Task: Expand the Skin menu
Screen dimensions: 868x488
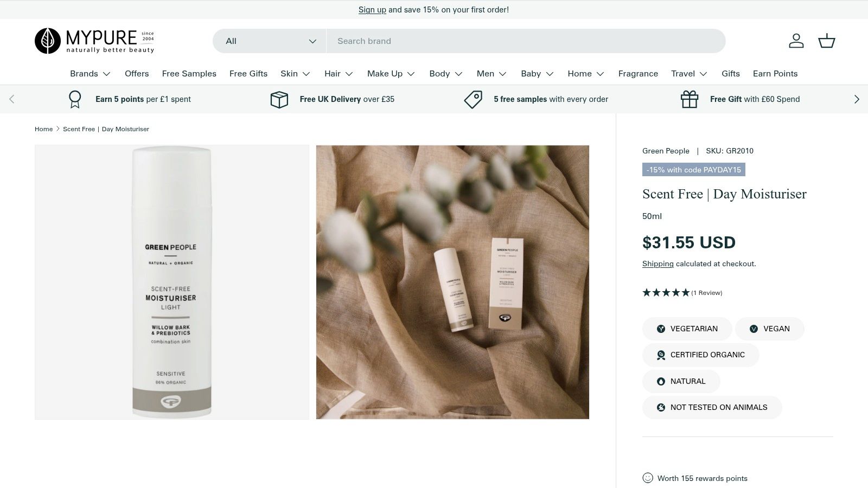Action: tap(295, 74)
